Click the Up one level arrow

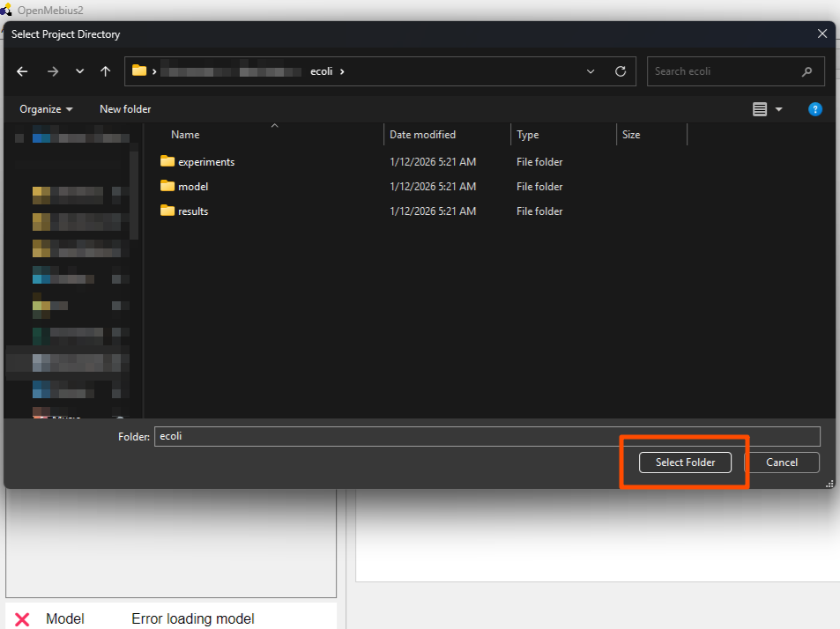pos(106,71)
